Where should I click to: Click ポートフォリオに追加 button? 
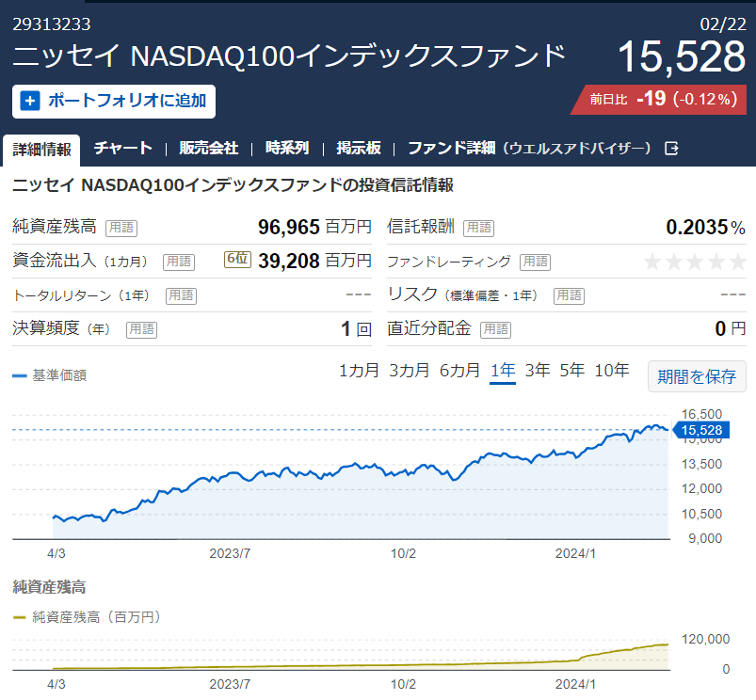click(x=114, y=102)
